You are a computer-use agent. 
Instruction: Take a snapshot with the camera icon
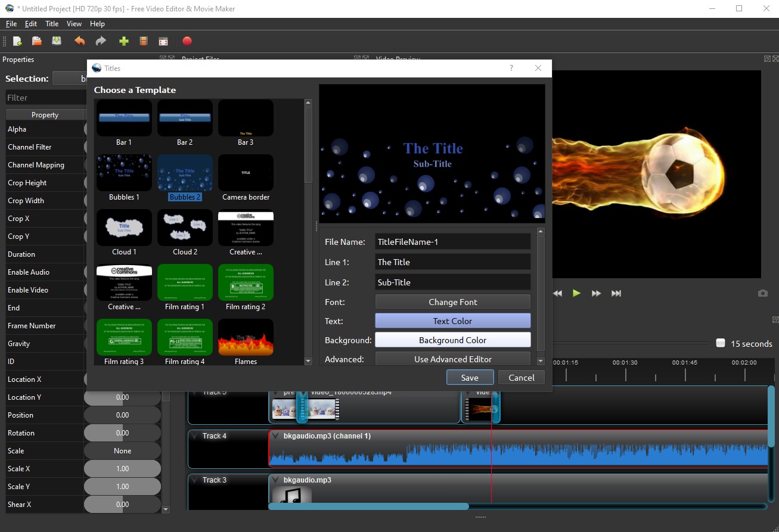[x=762, y=293]
